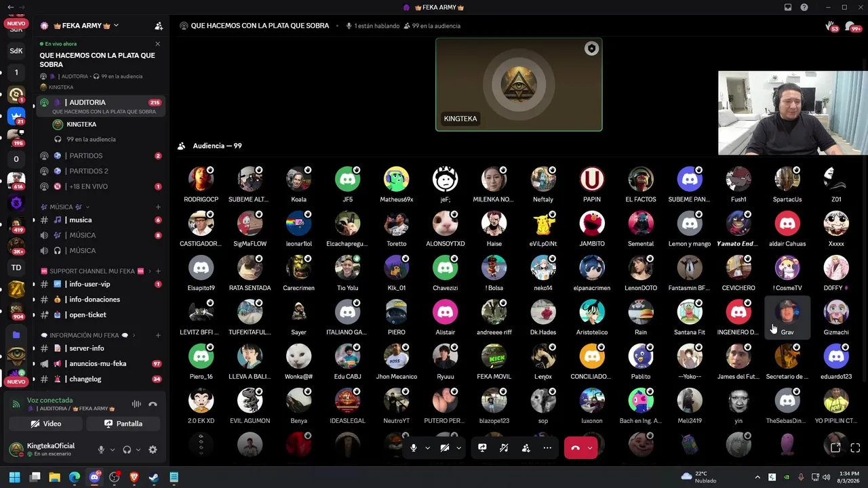Image resolution: width=868 pixels, height=488 pixels.
Task: Click the move-to-audience people icon in control bar
Action: tap(526, 448)
